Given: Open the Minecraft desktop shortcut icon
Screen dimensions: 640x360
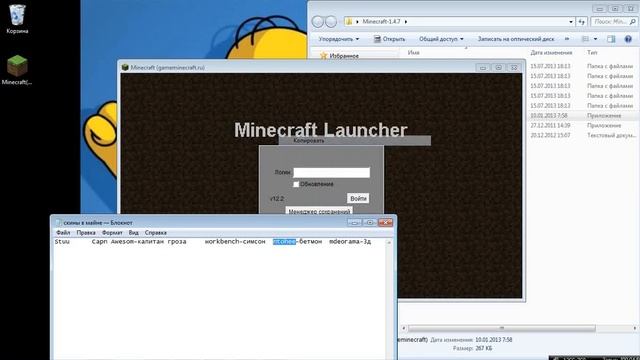Looking at the screenshot, I should pyautogui.click(x=17, y=70).
